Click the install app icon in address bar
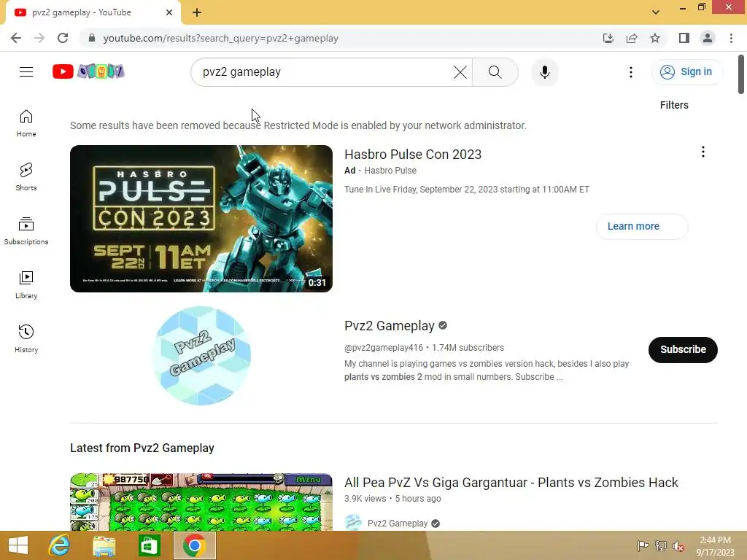Screen dimensions: 747x560 (x=608, y=38)
